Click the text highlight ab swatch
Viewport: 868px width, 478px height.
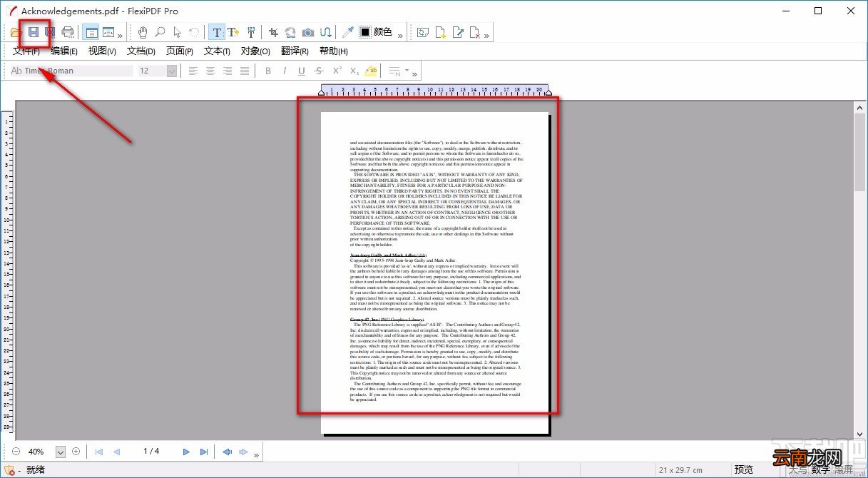(371, 71)
